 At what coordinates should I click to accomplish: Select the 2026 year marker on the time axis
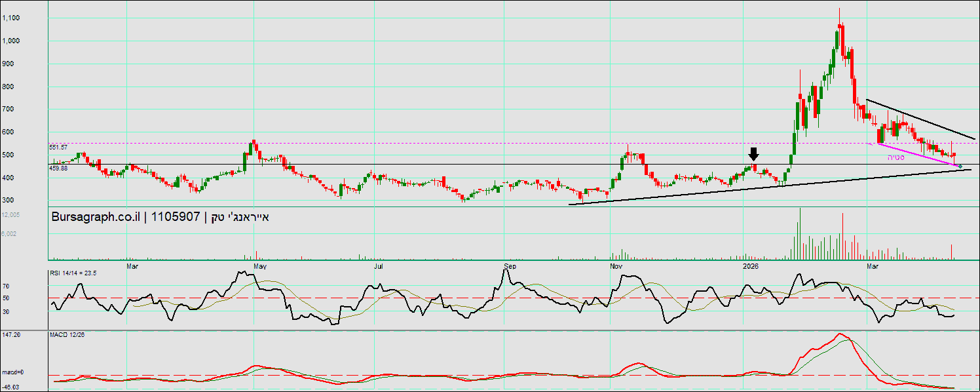[750, 266]
